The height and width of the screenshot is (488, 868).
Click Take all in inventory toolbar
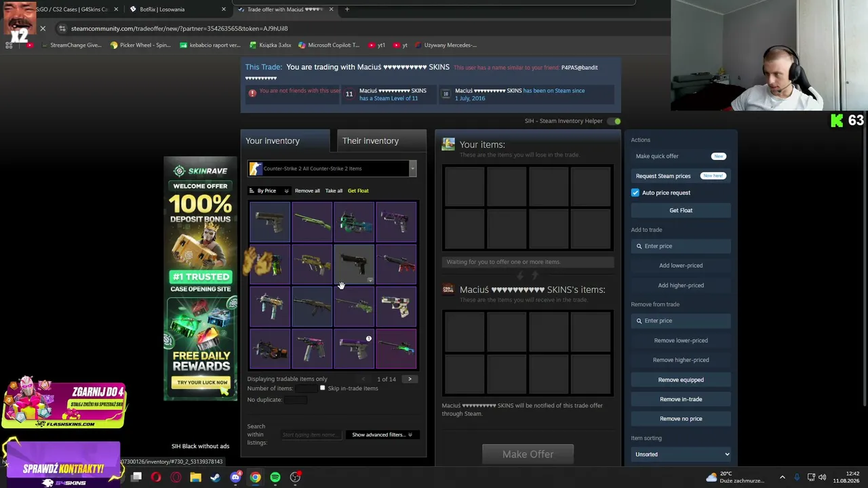(x=334, y=190)
